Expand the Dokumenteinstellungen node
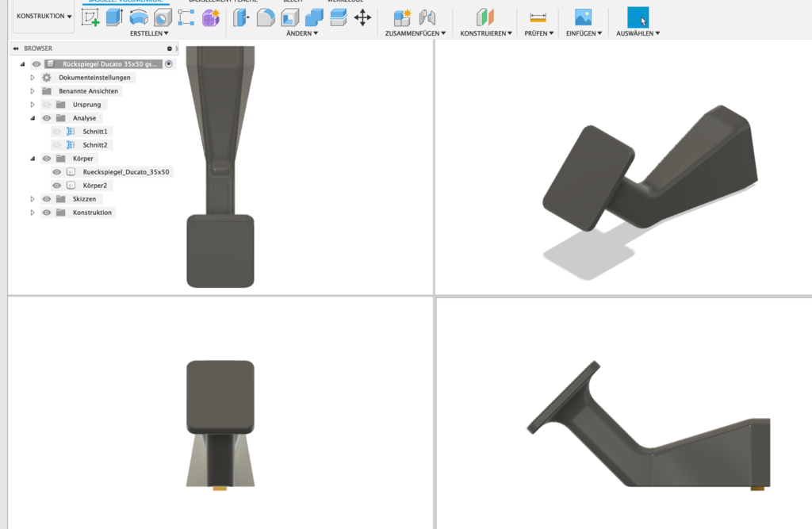This screenshot has height=529, width=812. tap(32, 78)
